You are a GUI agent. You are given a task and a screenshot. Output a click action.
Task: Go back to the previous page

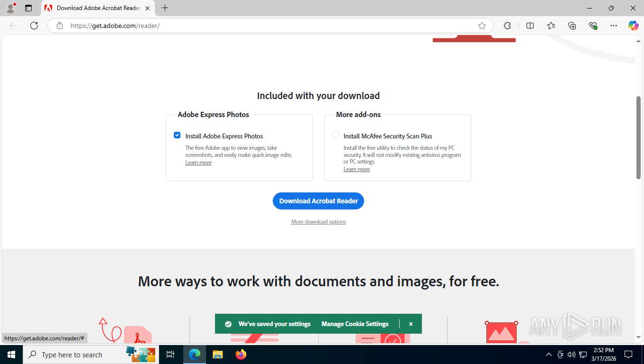(13, 26)
